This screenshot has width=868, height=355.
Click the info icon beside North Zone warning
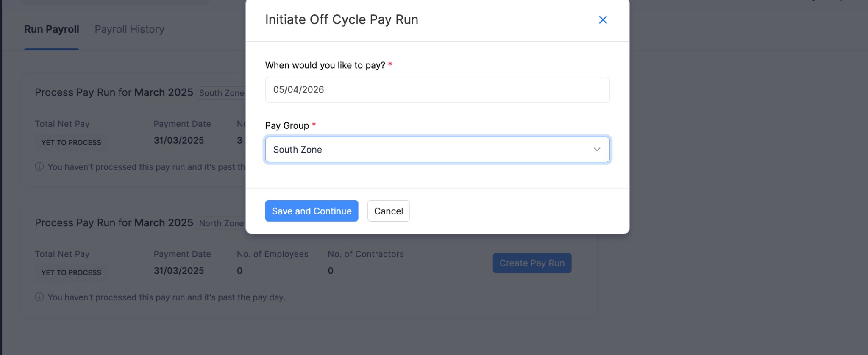[39, 297]
